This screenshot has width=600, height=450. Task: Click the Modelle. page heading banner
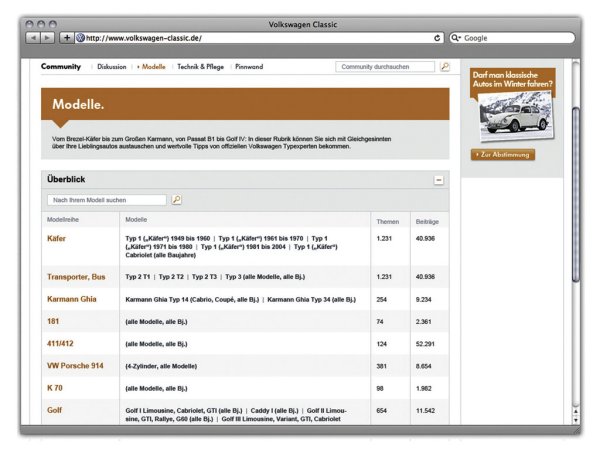coord(245,104)
